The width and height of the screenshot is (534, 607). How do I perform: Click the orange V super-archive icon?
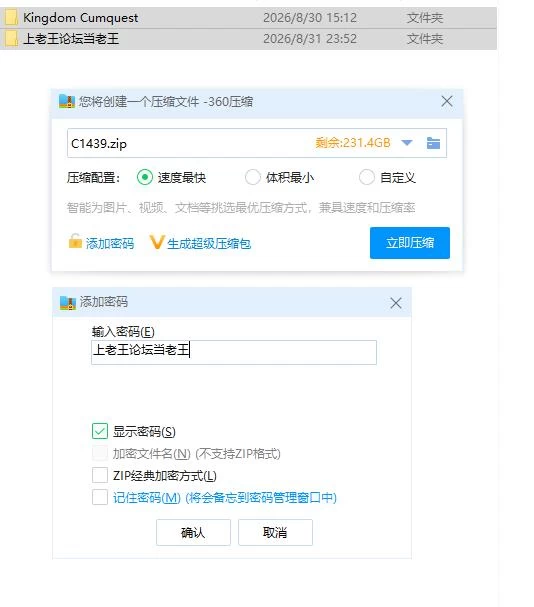pyautogui.click(x=157, y=242)
